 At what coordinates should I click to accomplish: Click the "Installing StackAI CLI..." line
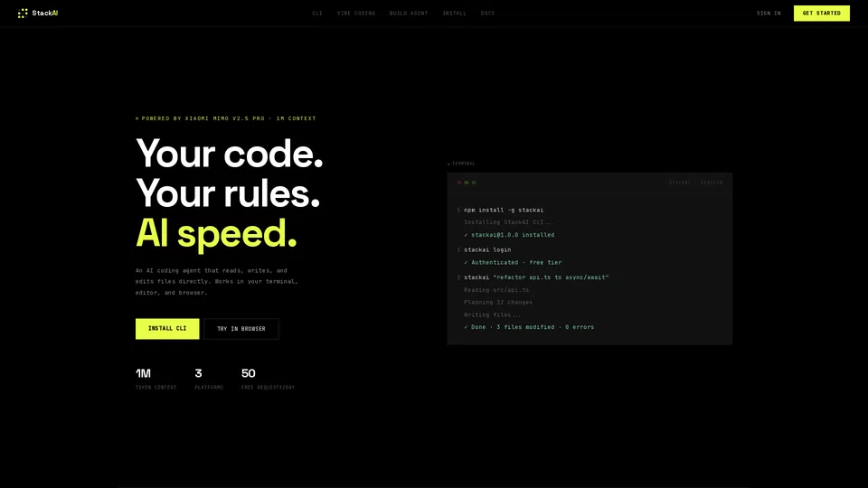click(508, 222)
